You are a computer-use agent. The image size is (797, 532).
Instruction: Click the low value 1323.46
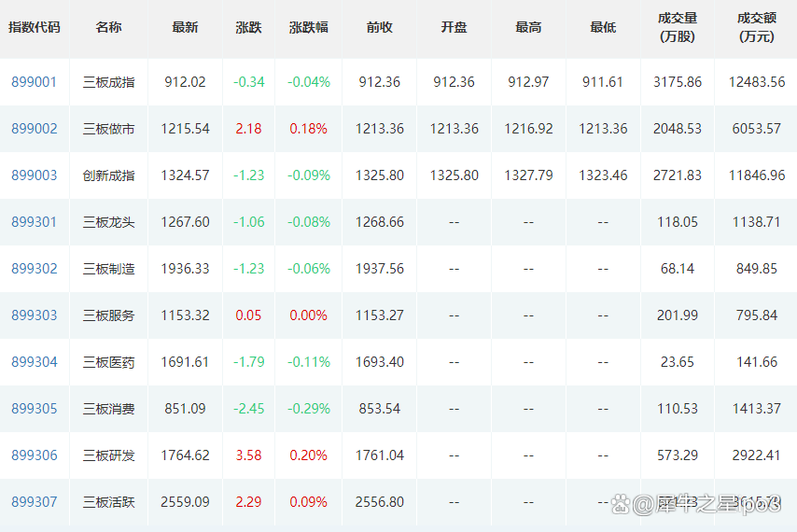[603, 175]
